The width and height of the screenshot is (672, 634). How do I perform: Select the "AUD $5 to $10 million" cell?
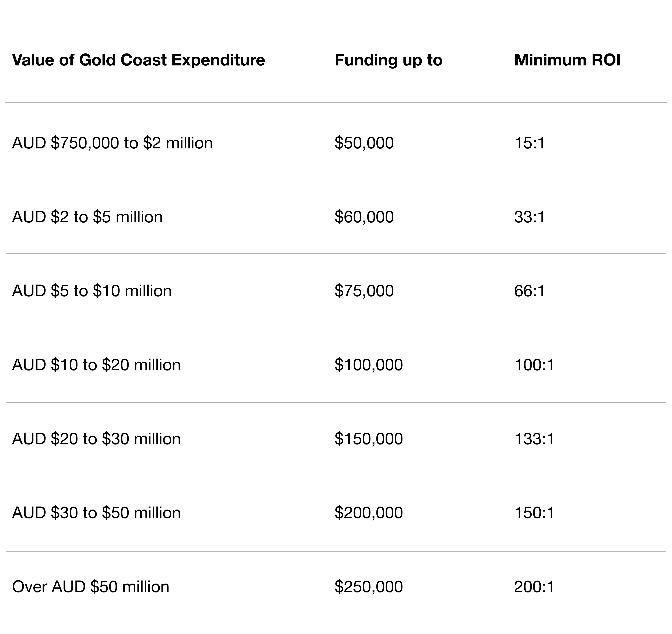click(92, 291)
